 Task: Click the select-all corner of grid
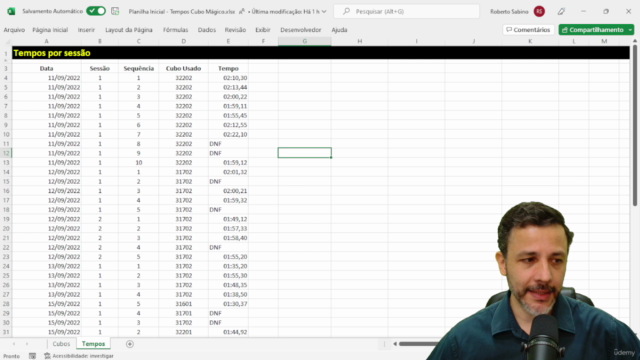pos(6,41)
